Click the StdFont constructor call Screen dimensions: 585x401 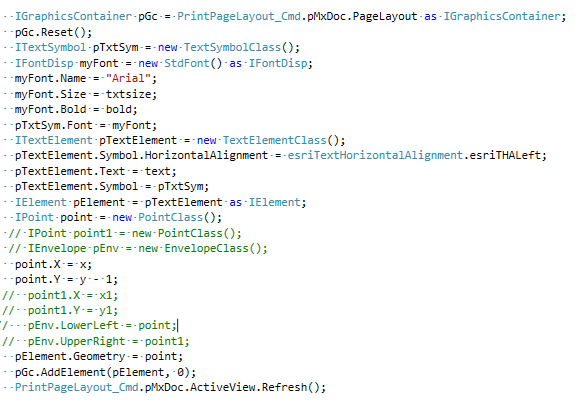pyautogui.click(x=193, y=63)
